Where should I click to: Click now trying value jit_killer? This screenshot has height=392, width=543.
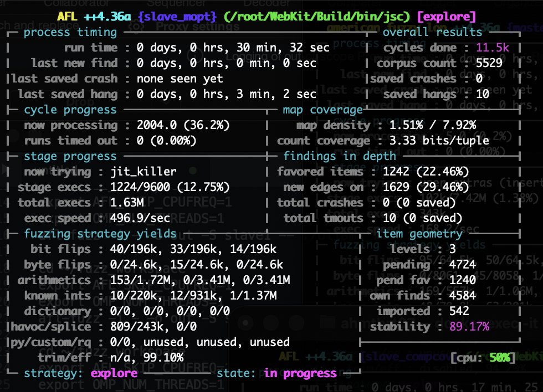143,172
